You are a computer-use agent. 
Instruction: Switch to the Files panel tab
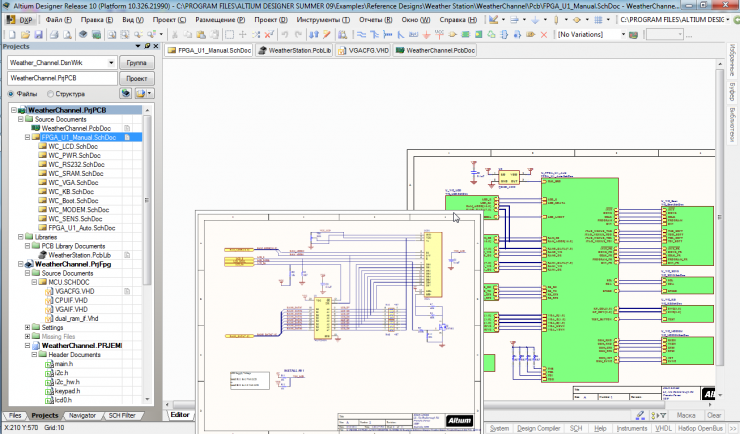(15, 416)
